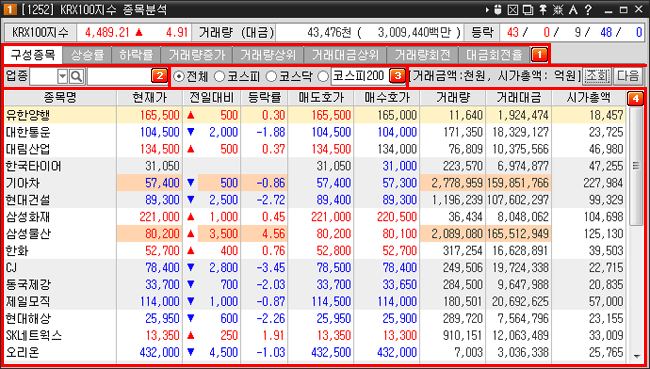Screen dimensions: 650x369
Task: Click the overlapping windows icon
Action: (528, 10)
